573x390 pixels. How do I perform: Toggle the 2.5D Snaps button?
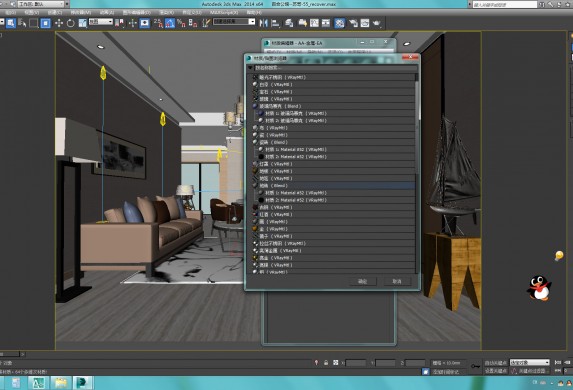click(158, 23)
